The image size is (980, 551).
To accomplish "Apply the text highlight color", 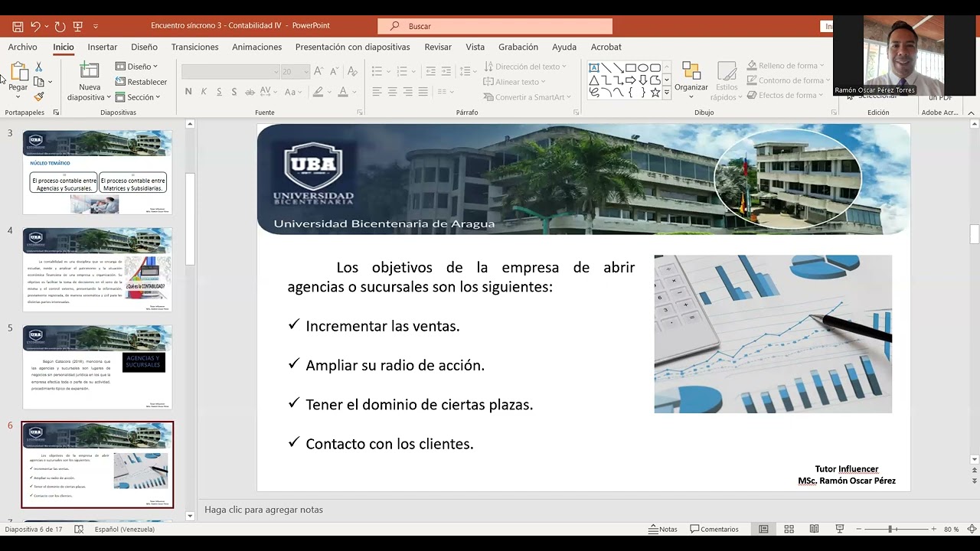I will pyautogui.click(x=318, y=92).
